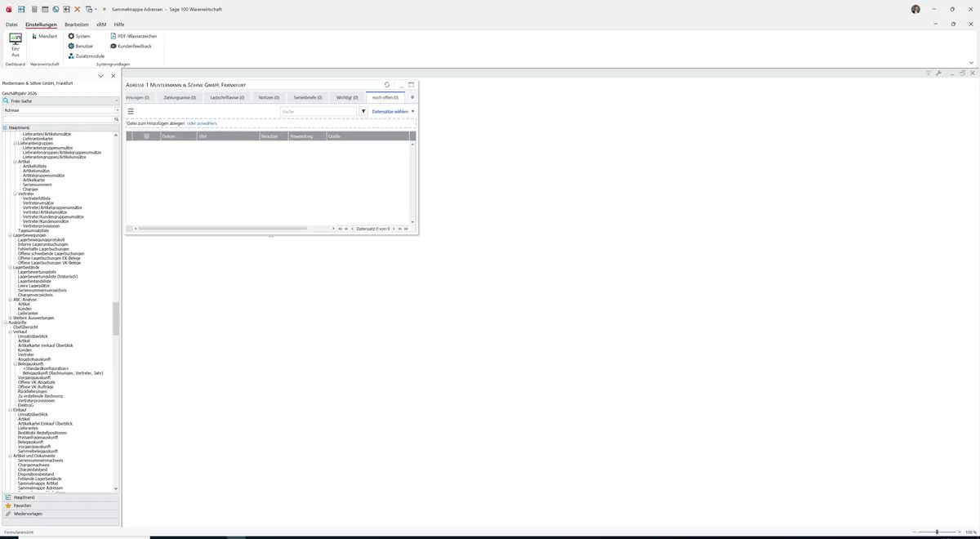980x539 pixels.
Task: Switch to the Wichtig! (0) tab
Action: click(347, 97)
